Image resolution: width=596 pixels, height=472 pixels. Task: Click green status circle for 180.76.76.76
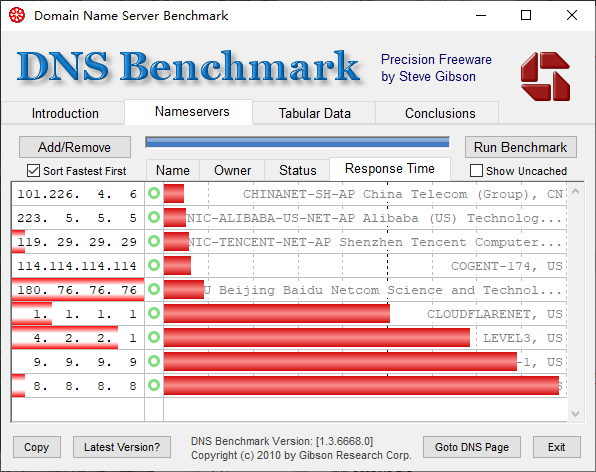154,289
